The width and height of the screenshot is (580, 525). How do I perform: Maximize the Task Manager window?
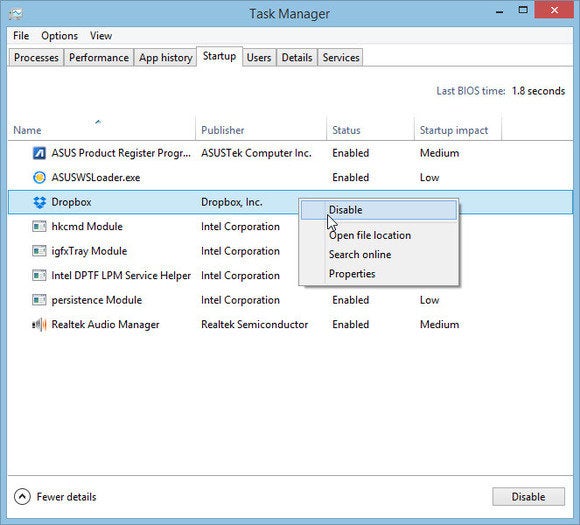click(x=523, y=10)
